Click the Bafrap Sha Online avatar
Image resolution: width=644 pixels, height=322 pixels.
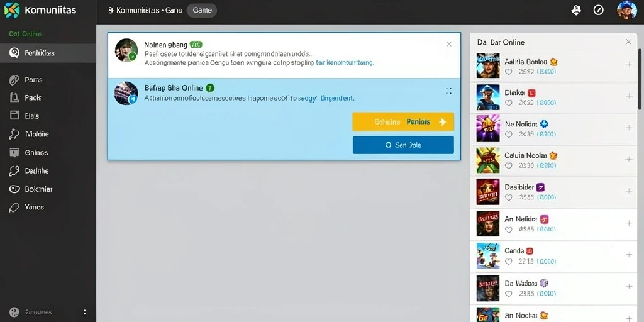click(126, 93)
